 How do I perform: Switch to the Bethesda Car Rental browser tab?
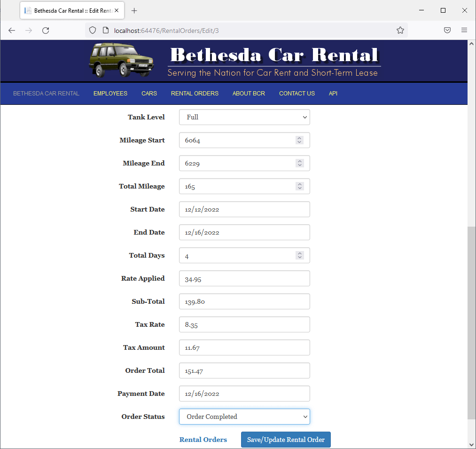tap(70, 10)
